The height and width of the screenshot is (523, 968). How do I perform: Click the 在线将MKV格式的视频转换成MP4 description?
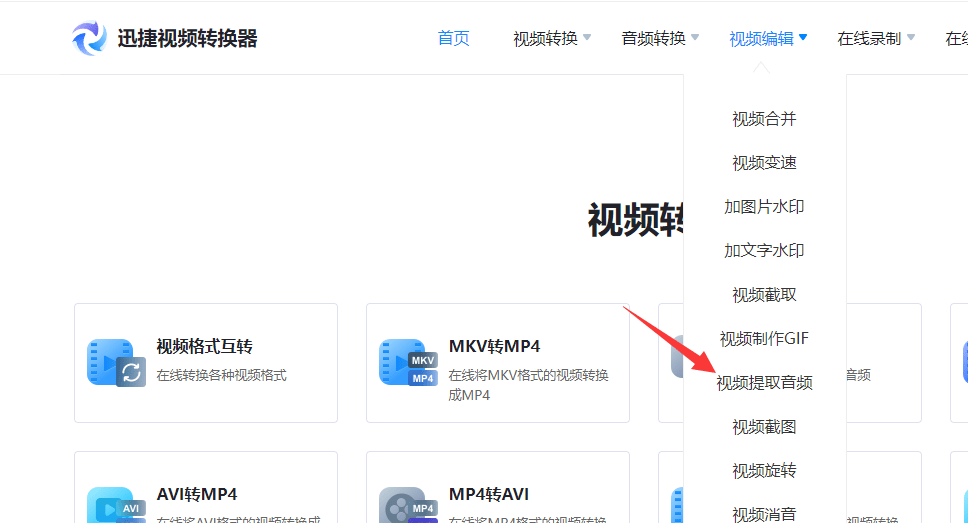[x=528, y=385]
